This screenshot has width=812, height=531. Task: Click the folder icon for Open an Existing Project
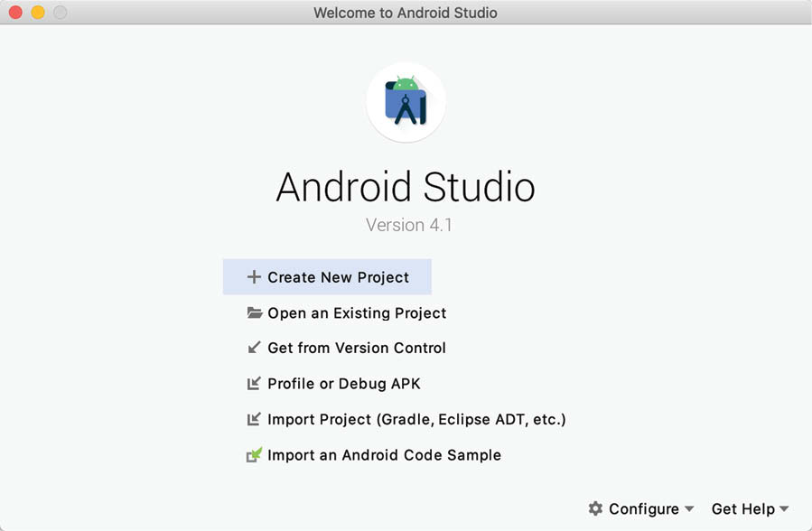coord(255,312)
